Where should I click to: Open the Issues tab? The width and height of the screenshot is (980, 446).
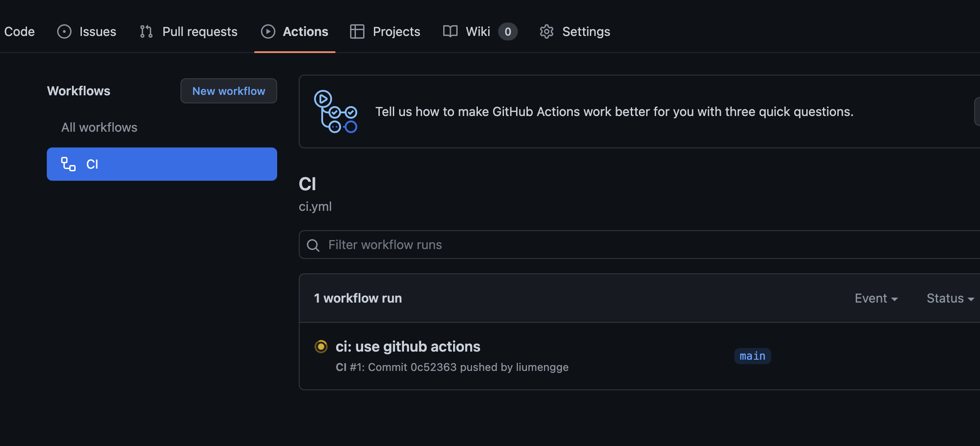click(x=87, y=31)
